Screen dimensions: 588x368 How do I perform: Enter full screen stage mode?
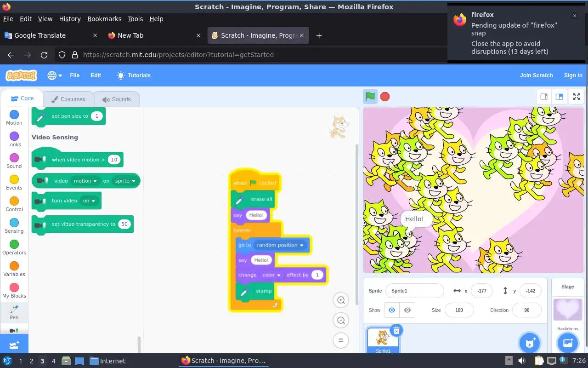pyautogui.click(x=577, y=97)
